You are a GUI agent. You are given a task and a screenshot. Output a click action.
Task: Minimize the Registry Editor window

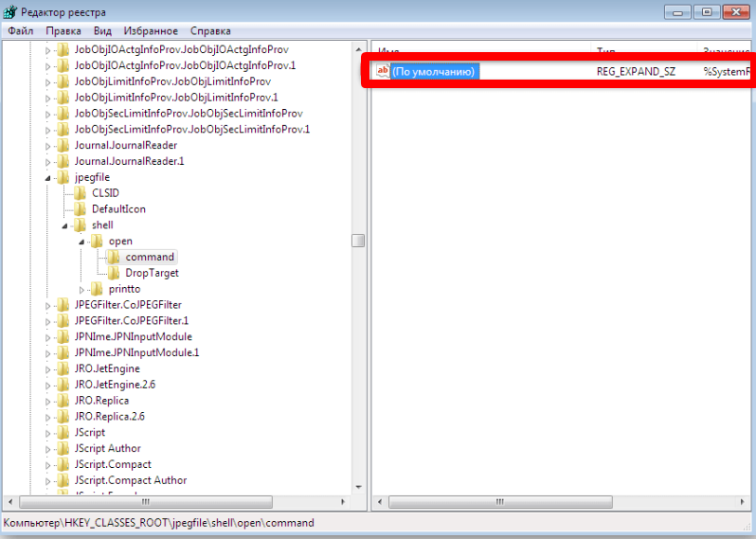(678, 12)
